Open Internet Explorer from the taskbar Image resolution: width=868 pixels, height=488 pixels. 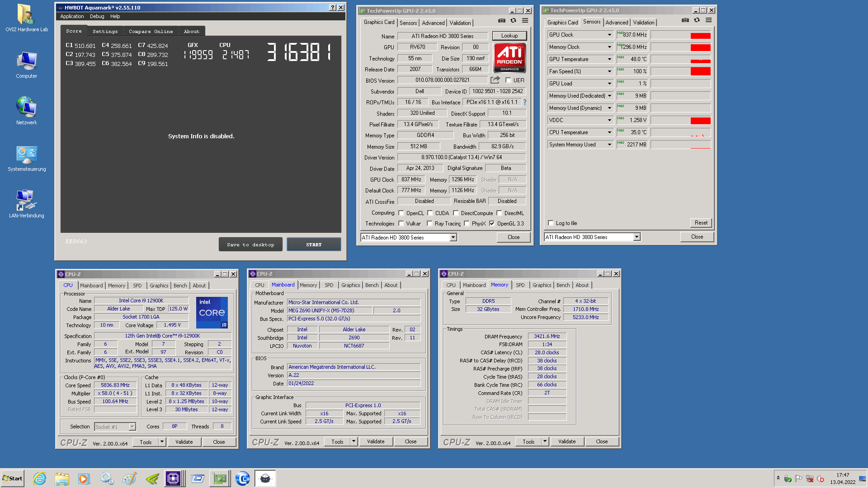click(40, 479)
